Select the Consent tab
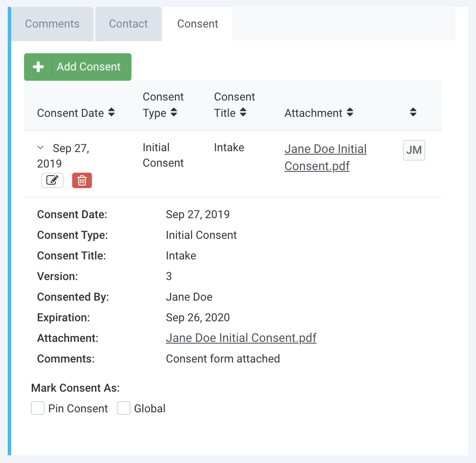Viewport: 476px width, 463px height. (x=198, y=24)
